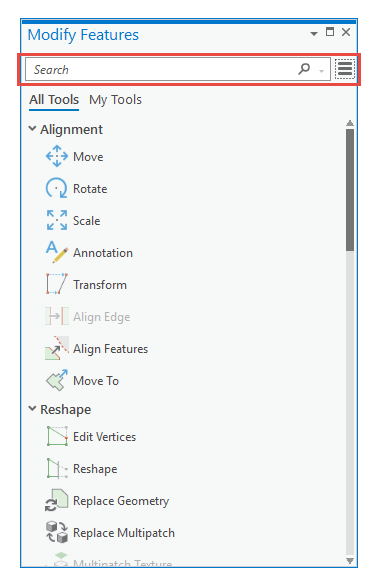
Task: Open the hamburger menu button
Action: [345, 69]
